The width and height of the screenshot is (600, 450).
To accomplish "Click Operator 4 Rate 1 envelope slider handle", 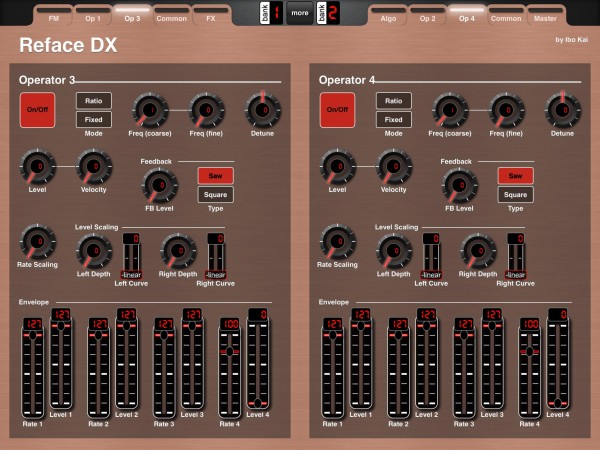I will coord(333,335).
